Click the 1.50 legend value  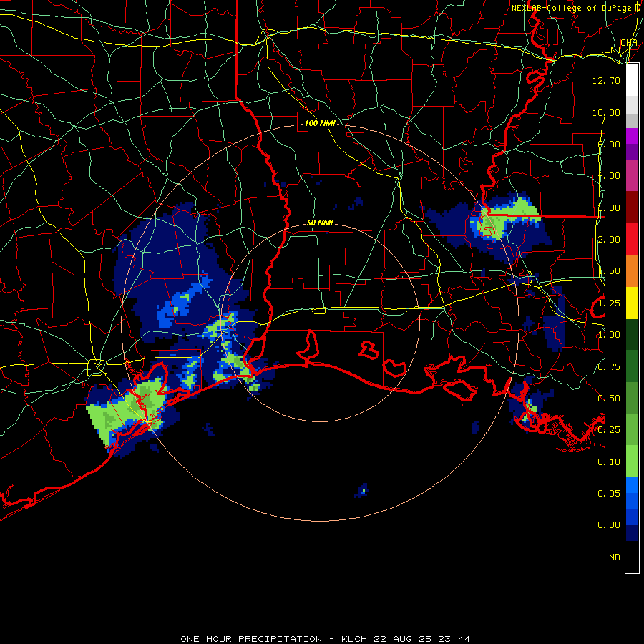[609, 271]
